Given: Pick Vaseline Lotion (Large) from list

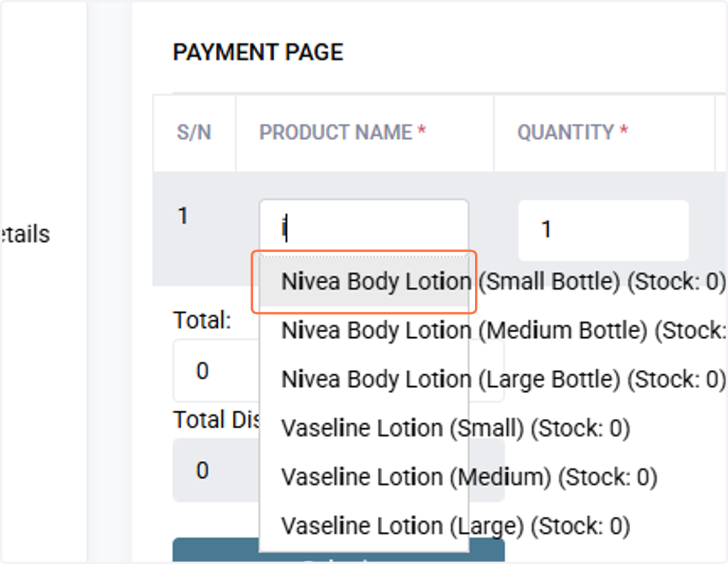Looking at the screenshot, I should click(x=364, y=526).
